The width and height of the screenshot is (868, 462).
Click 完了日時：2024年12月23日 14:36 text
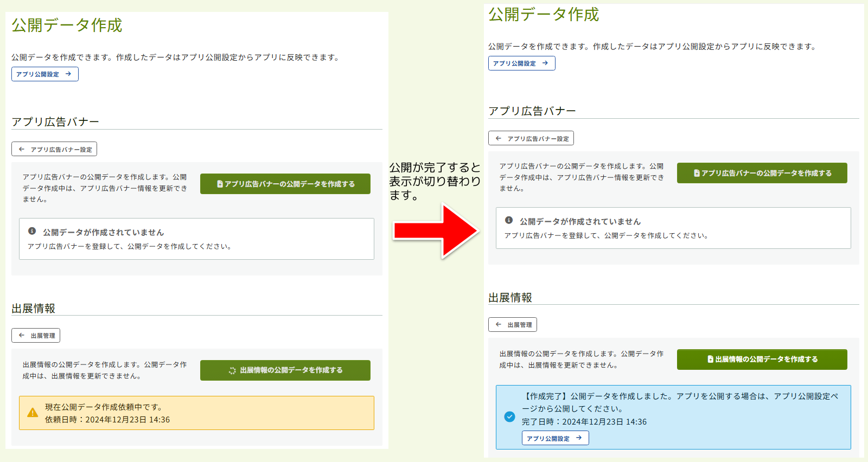point(584,422)
